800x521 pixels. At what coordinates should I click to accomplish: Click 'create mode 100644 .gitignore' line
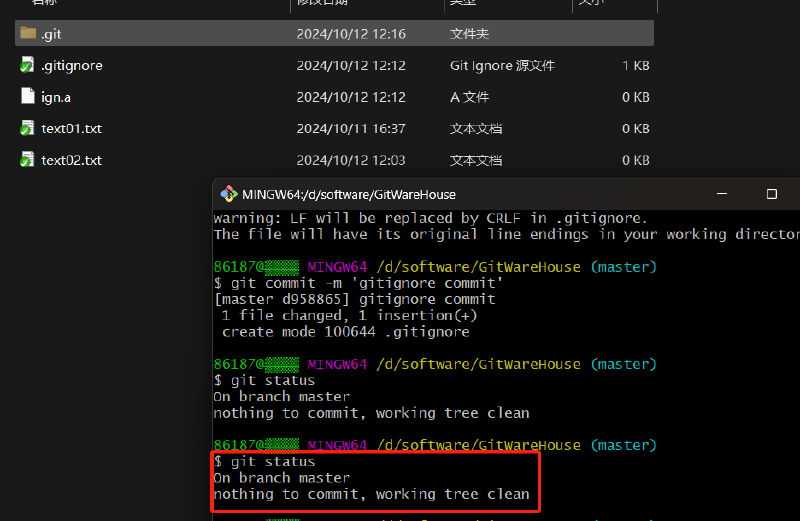tap(345, 332)
